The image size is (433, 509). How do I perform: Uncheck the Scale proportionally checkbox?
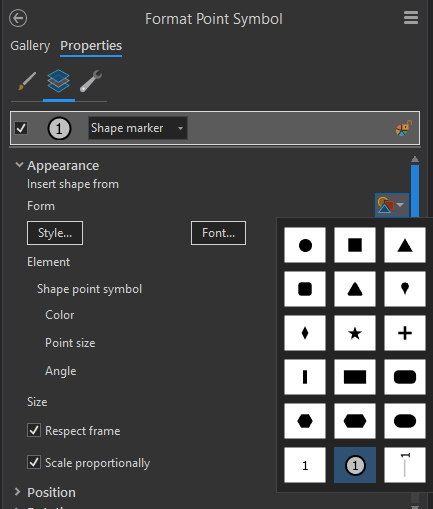[x=34, y=462]
